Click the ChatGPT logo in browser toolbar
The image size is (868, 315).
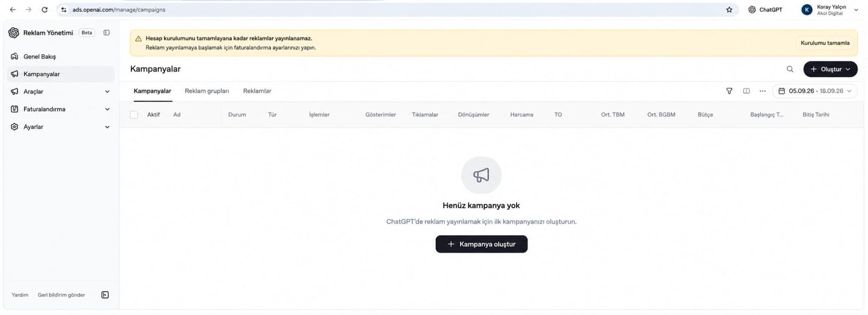click(x=752, y=10)
